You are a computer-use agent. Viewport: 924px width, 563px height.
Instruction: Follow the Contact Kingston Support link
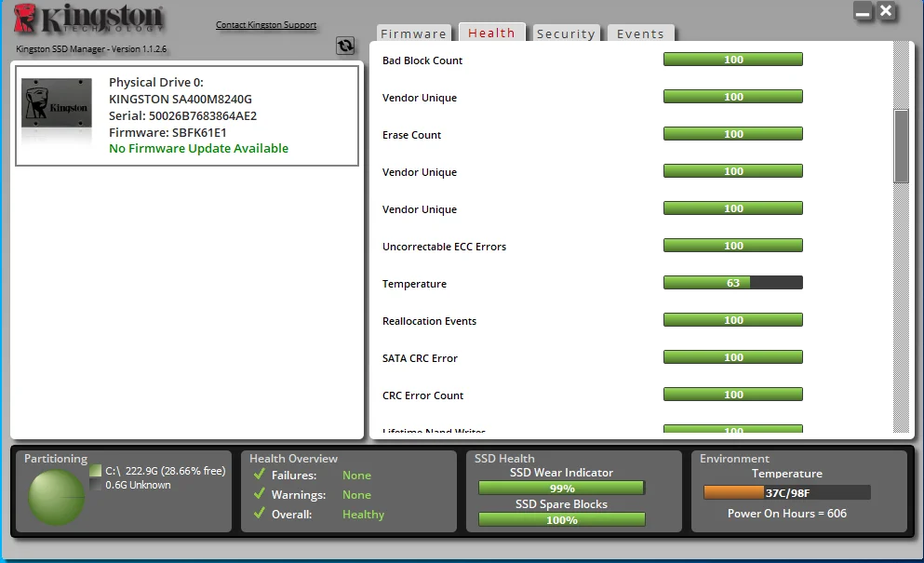266,25
